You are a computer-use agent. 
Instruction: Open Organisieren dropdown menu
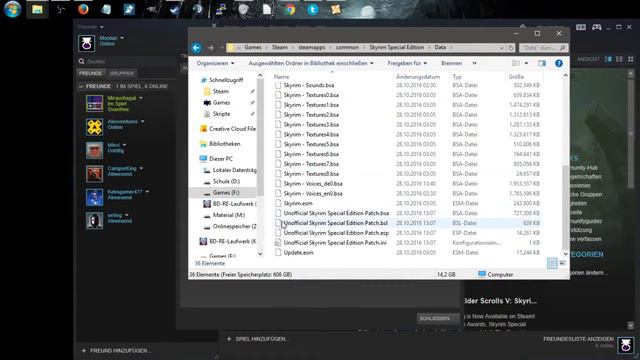click(215, 63)
